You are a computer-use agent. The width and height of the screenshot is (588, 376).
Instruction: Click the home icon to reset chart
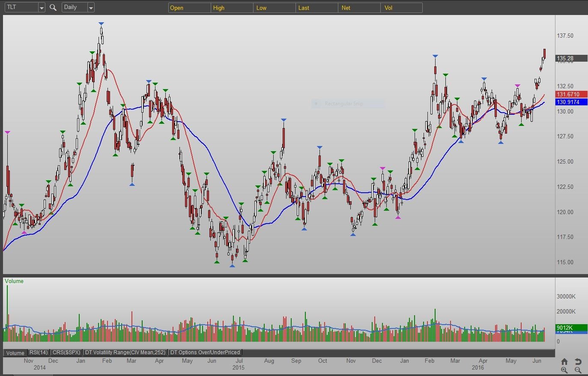coord(564,361)
